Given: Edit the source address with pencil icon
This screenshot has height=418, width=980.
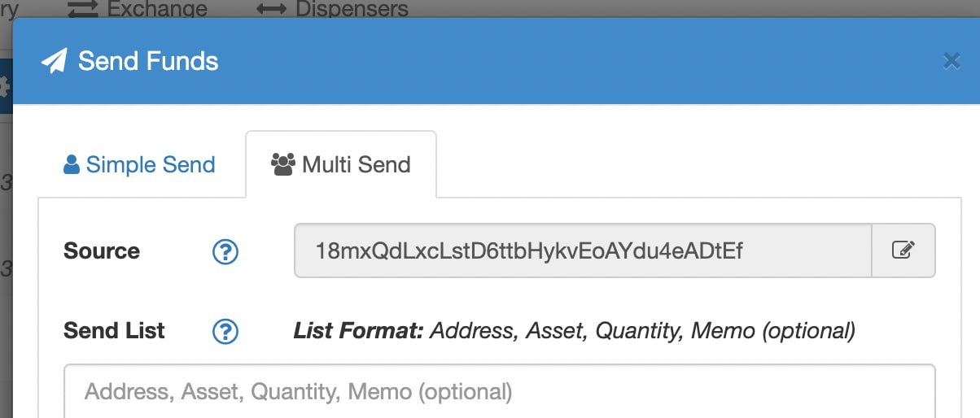Looking at the screenshot, I should point(903,251).
